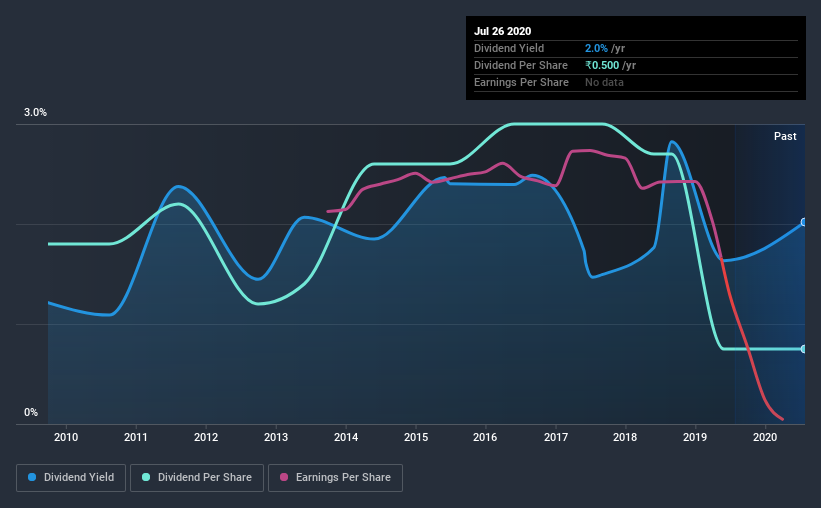Image resolution: width=821 pixels, height=508 pixels.
Task: Select the Dividend Per Share endpoint marker
Action: coord(804,349)
